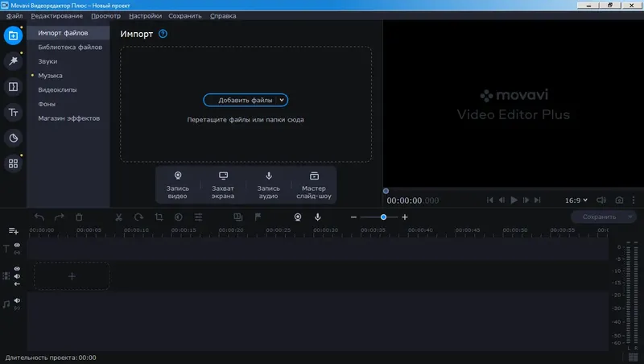The width and height of the screenshot is (644, 364).
Task: Open the Filters magic wand tab
Action: point(13,61)
